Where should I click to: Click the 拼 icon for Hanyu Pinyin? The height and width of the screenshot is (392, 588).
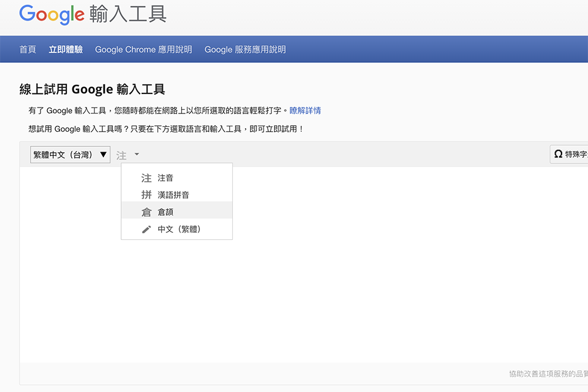click(x=146, y=195)
